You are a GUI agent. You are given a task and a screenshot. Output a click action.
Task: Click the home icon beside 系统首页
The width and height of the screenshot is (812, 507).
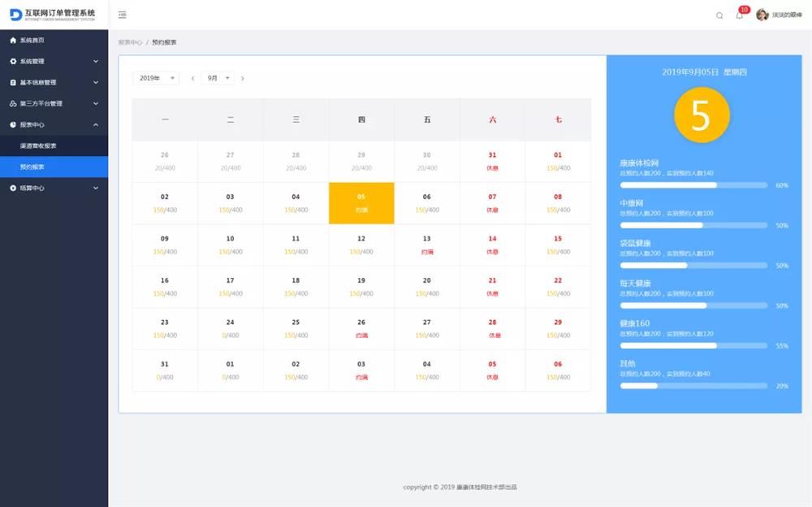tap(13, 40)
